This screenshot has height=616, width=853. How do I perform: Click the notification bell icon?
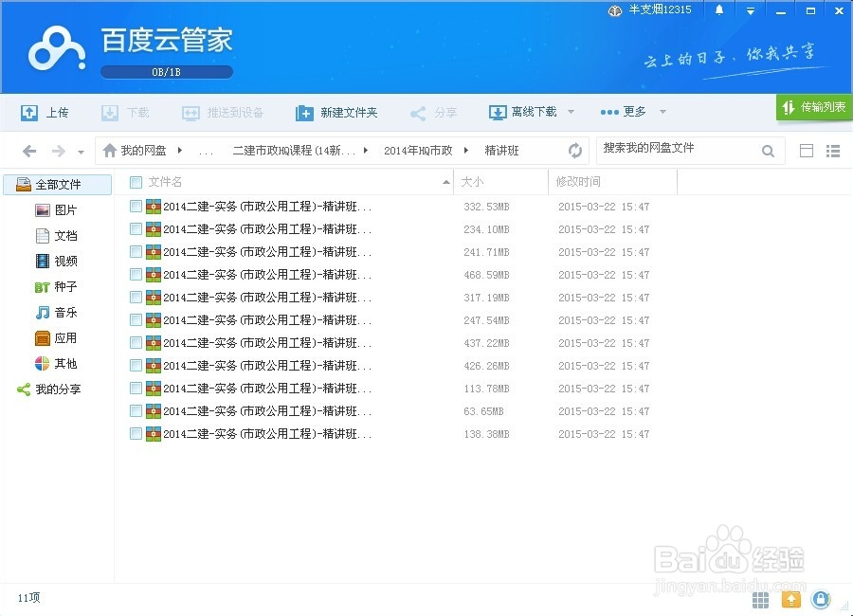click(719, 9)
